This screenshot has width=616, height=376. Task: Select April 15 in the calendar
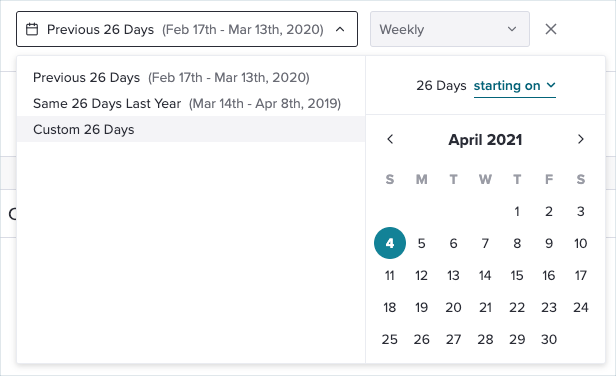pos(517,275)
